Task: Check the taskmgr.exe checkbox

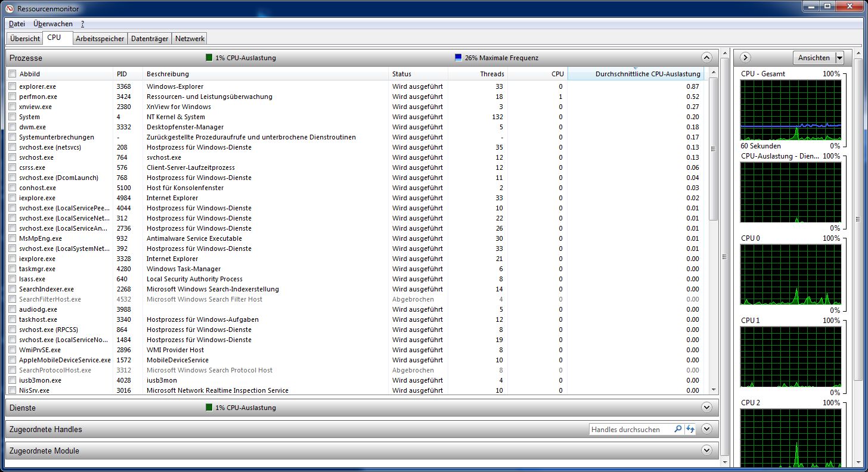Action: pyautogui.click(x=12, y=269)
